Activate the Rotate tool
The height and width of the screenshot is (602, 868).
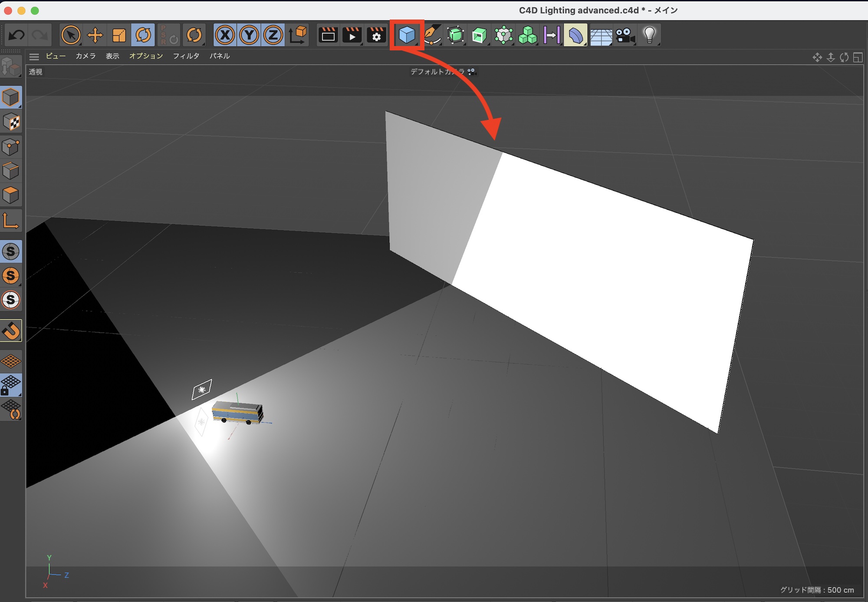(x=143, y=35)
